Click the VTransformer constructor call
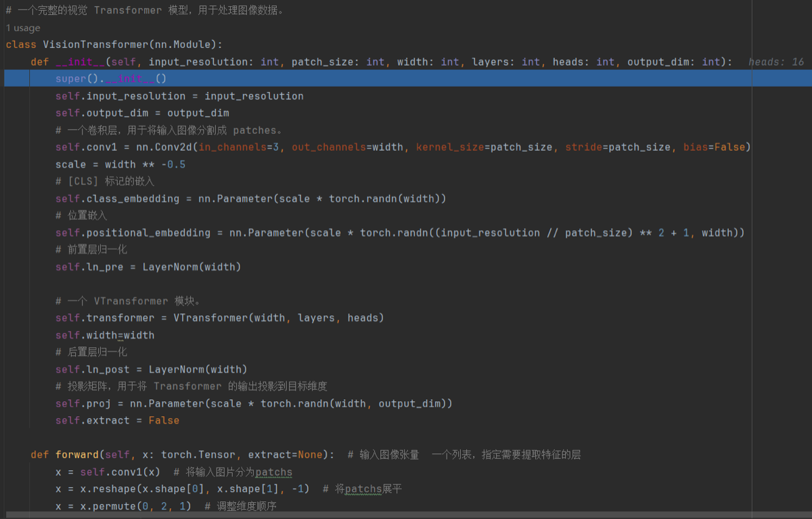The image size is (812, 519). (x=279, y=317)
